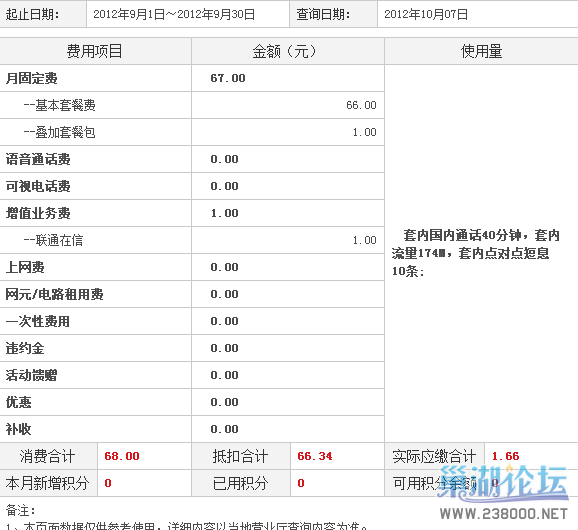Click the red 0 value for 已用积分
578x530 pixels.
pos(301,483)
